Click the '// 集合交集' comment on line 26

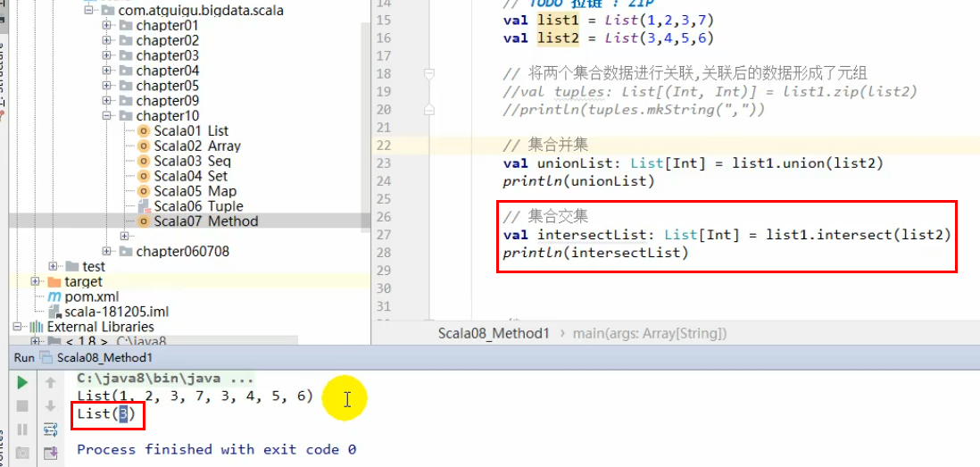pos(545,217)
